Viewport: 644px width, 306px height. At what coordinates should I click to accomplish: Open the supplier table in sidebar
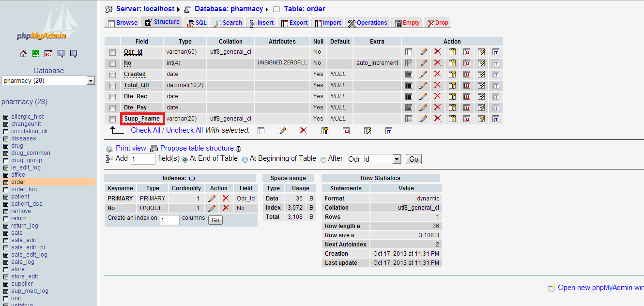[x=22, y=284]
